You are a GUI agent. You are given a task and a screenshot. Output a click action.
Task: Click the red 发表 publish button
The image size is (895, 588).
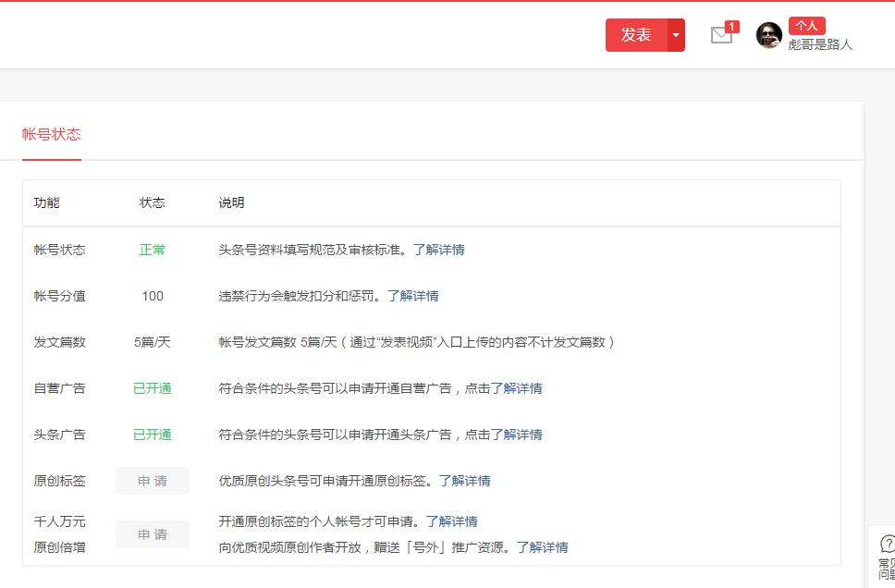pyautogui.click(x=636, y=36)
